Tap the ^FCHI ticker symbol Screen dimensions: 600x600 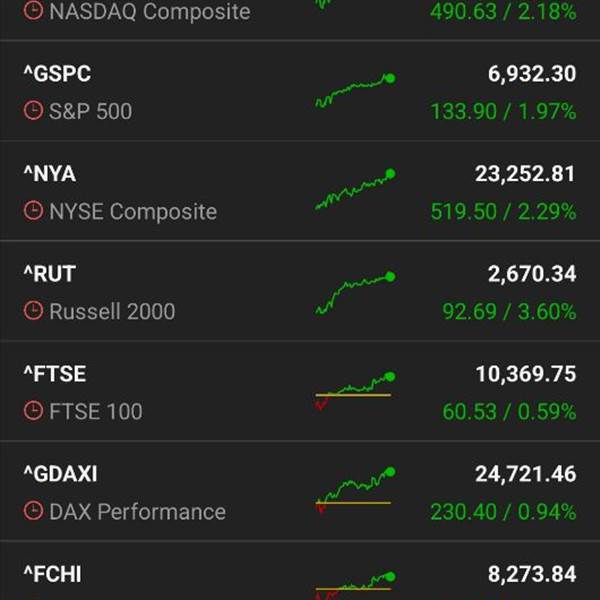(x=52, y=574)
